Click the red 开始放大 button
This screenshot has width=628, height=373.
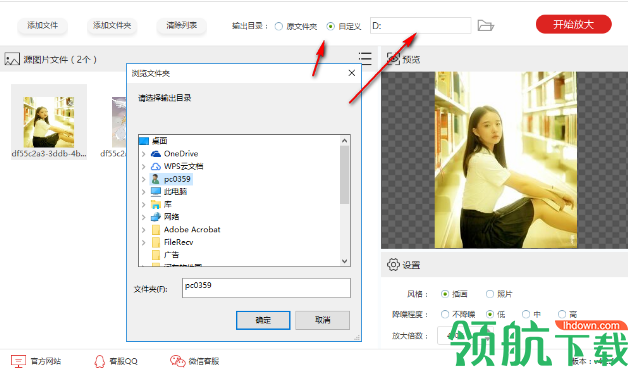point(574,24)
